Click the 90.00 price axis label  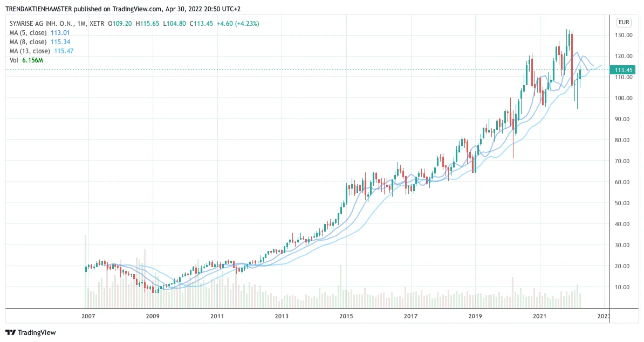(624, 119)
